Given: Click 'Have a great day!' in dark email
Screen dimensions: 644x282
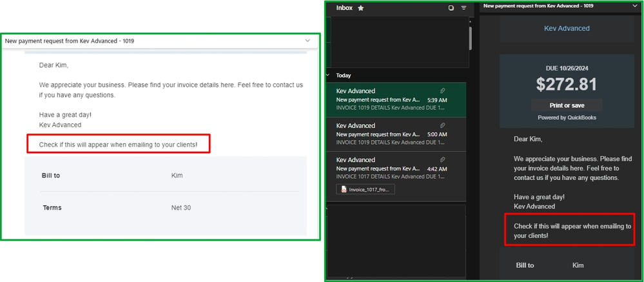Looking at the screenshot, I should tap(540, 197).
